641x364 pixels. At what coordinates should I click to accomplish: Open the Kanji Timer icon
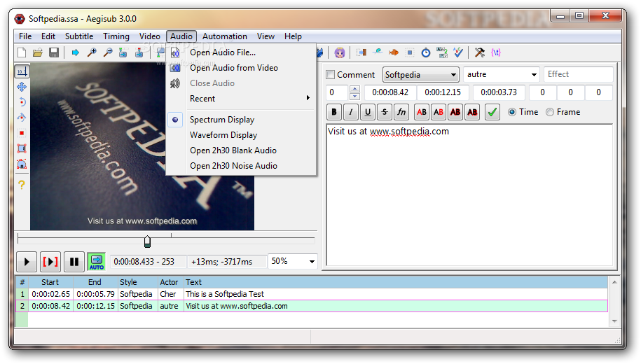point(442,52)
